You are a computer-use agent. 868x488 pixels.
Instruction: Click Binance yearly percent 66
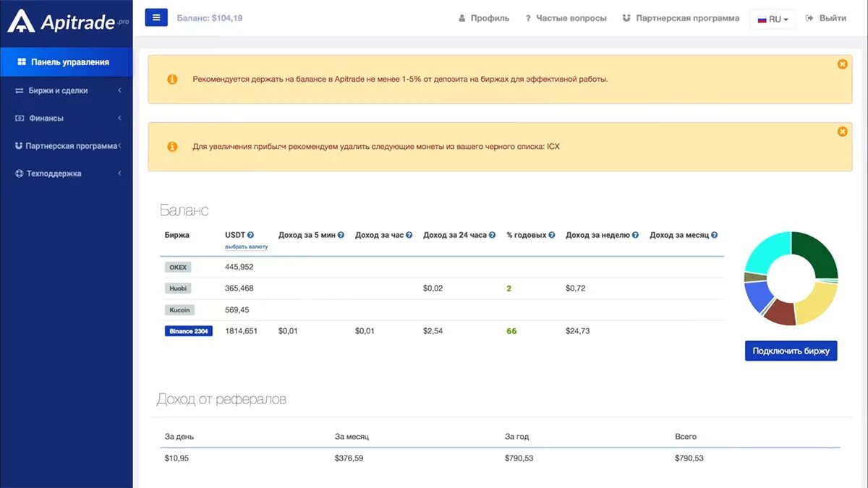pyautogui.click(x=511, y=331)
